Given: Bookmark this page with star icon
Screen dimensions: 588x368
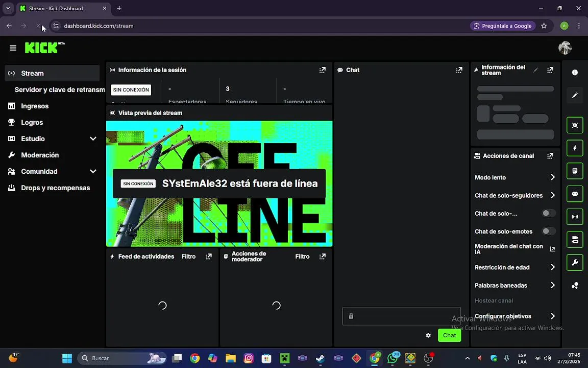Looking at the screenshot, I should pos(544,26).
